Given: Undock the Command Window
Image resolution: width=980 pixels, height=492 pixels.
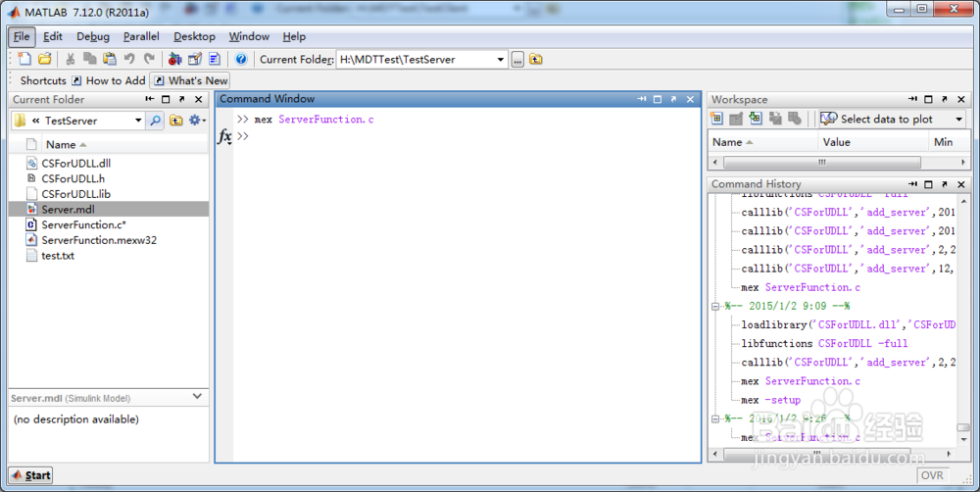Looking at the screenshot, I should (673, 99).
